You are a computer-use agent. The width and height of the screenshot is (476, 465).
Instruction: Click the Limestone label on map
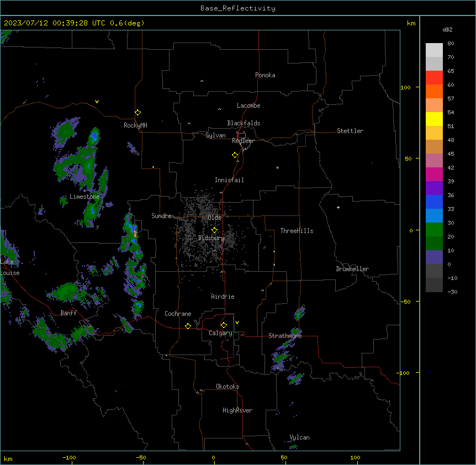pos(84,197)
